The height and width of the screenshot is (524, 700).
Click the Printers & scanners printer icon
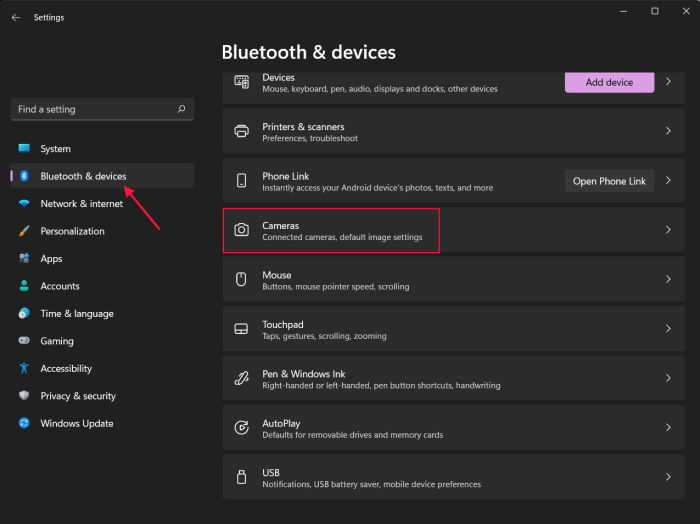point(242,131)
